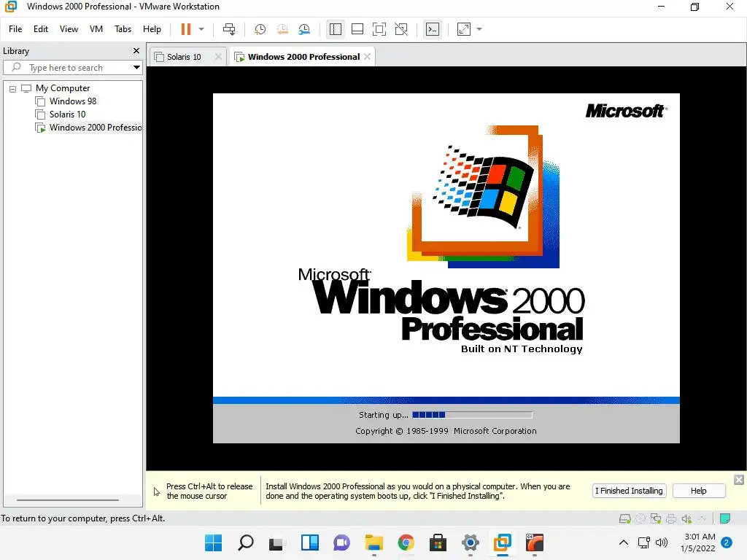The image size is (747, 560).
Task: Revert to snapshot toolbar icon
Action: point(282,29)
